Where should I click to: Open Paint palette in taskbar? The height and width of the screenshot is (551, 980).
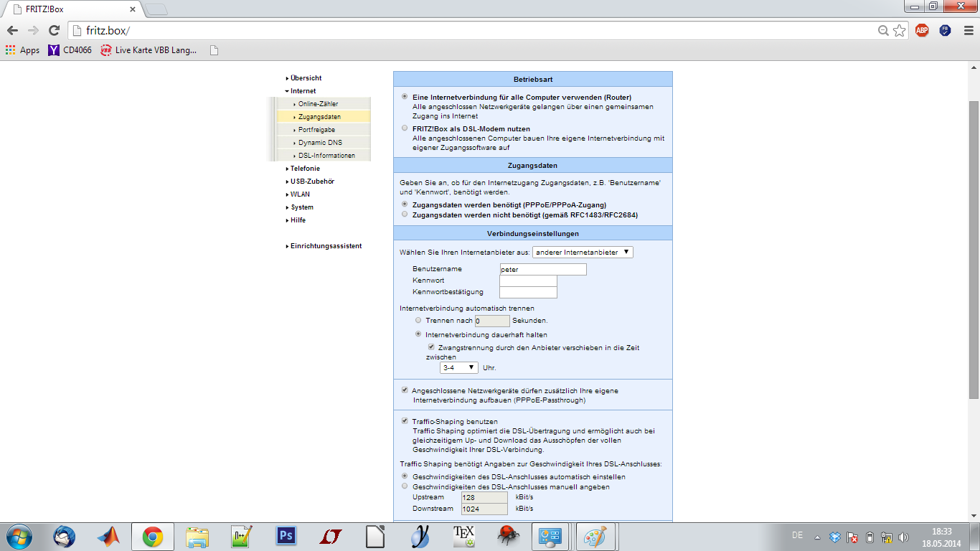[x=595, y=537]
